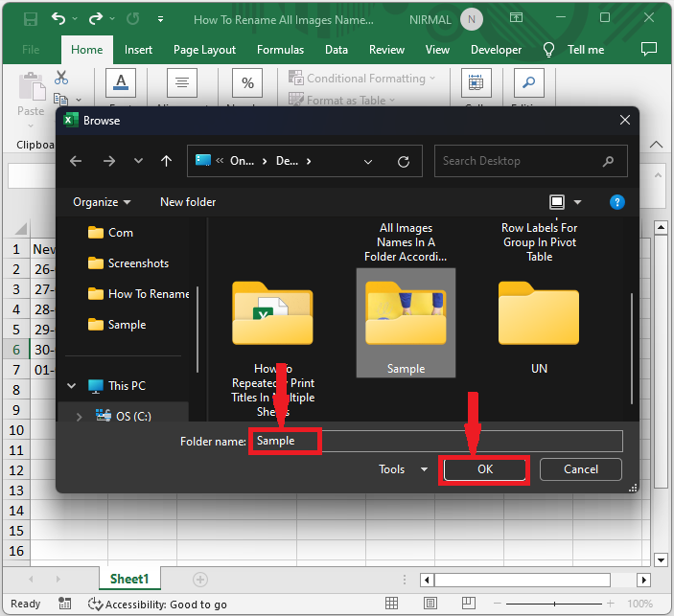The height and width of the screenshot is (616, 674).
Task: Open the Browse dialog help icon
Action: click(617, 202)
